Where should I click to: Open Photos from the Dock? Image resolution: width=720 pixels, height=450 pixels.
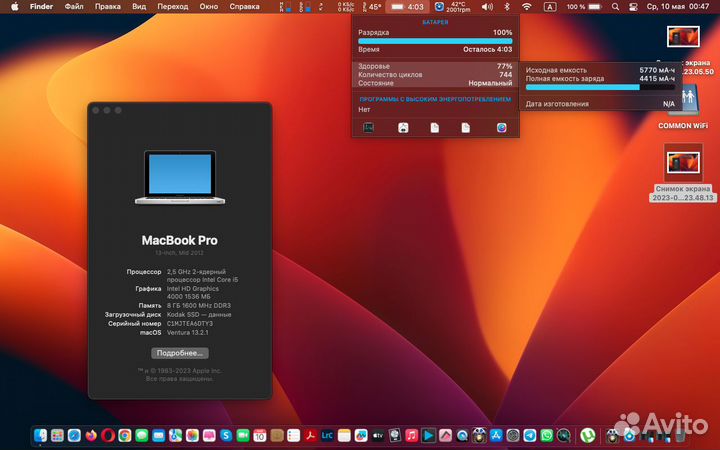(x=192, y=435)
